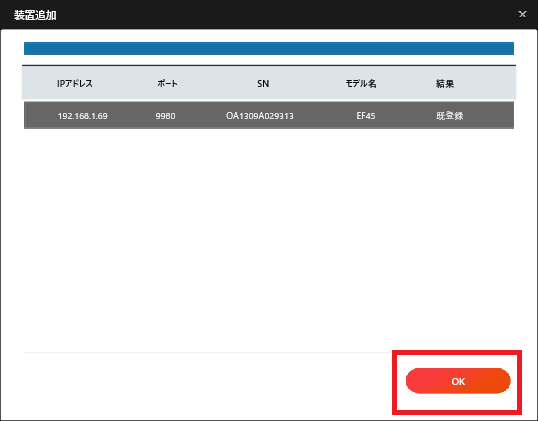Click the 装置追加 title text

35,15
